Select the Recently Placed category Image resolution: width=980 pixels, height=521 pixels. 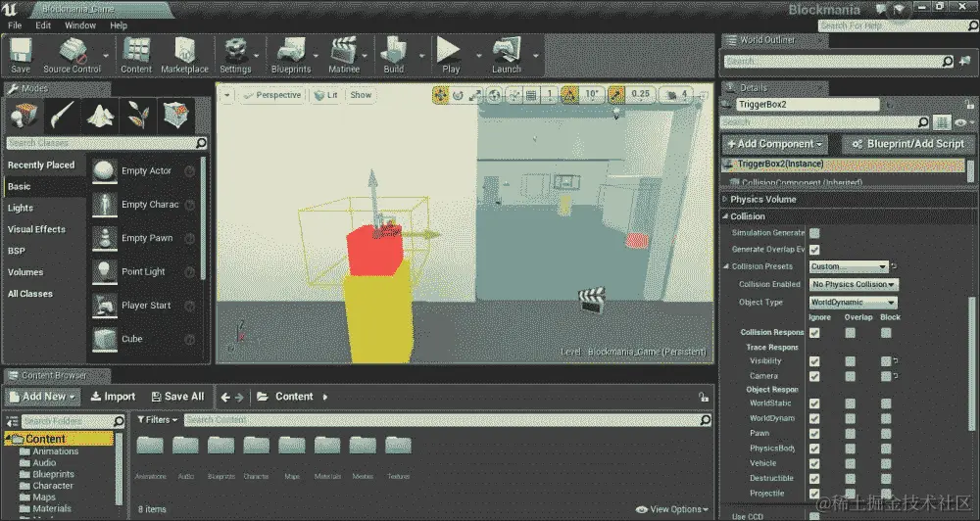click(x=41, y=165)
